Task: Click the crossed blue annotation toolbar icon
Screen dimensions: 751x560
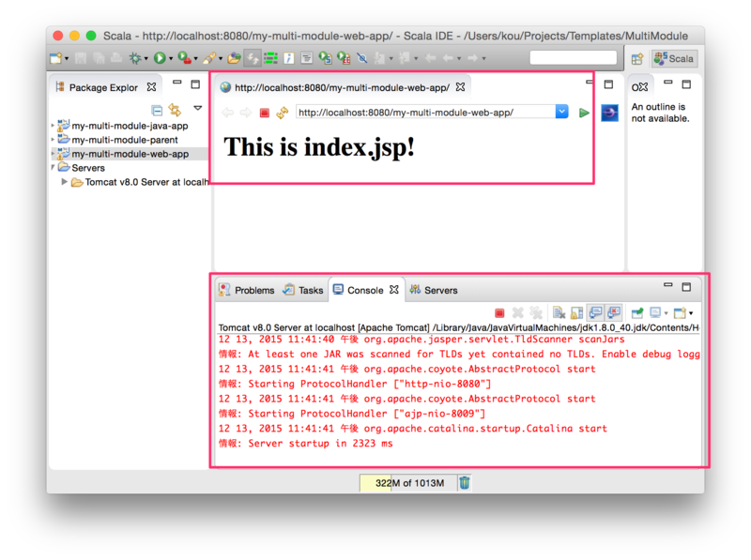Action: click(x=362, y=58)
